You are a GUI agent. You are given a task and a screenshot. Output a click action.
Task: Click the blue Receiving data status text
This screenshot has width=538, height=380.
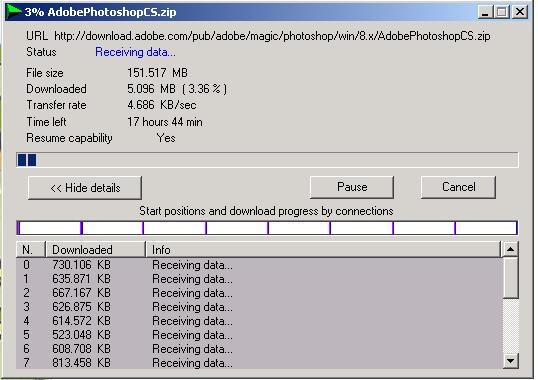[x=135, y=52]
